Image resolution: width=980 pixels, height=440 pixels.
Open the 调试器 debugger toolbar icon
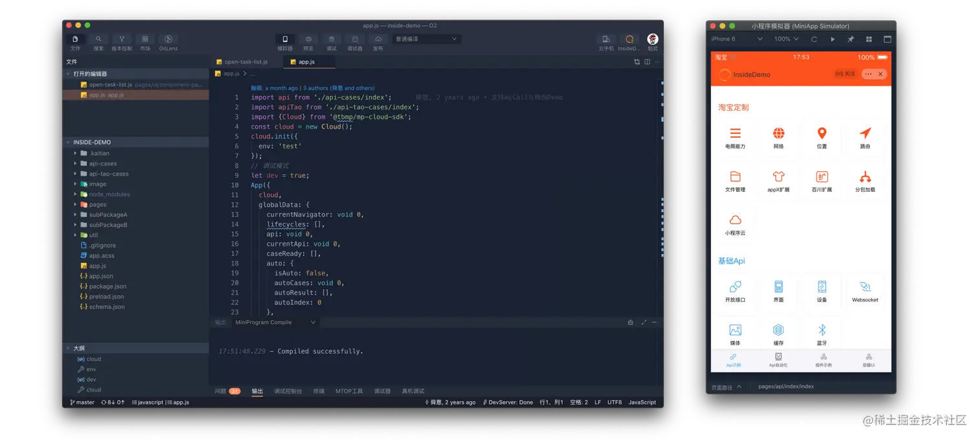(x=355, y=39)
